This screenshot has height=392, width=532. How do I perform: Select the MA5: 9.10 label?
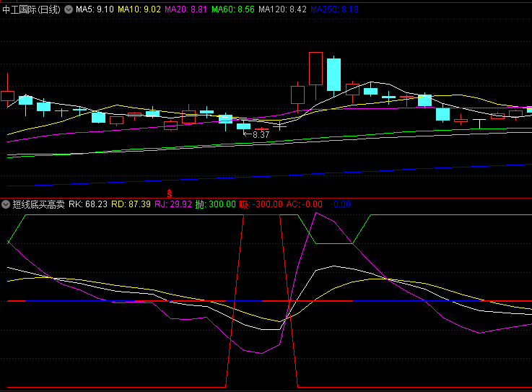coord(95,9)
